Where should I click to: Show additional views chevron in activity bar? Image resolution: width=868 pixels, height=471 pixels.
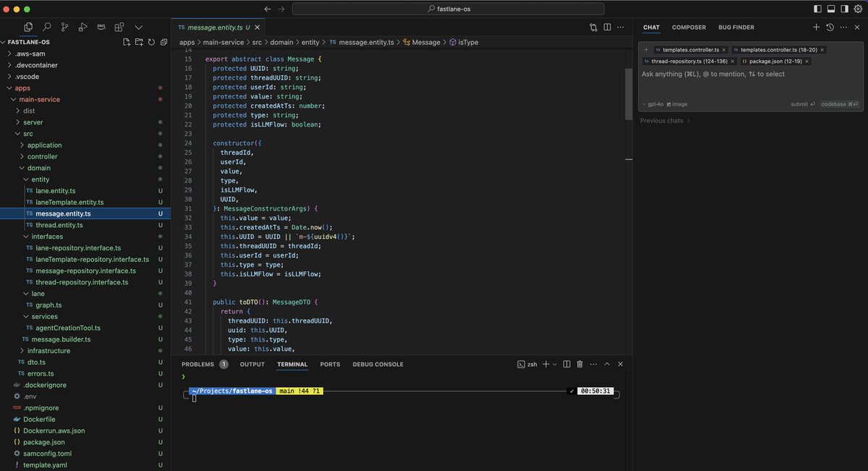point(139,27)
